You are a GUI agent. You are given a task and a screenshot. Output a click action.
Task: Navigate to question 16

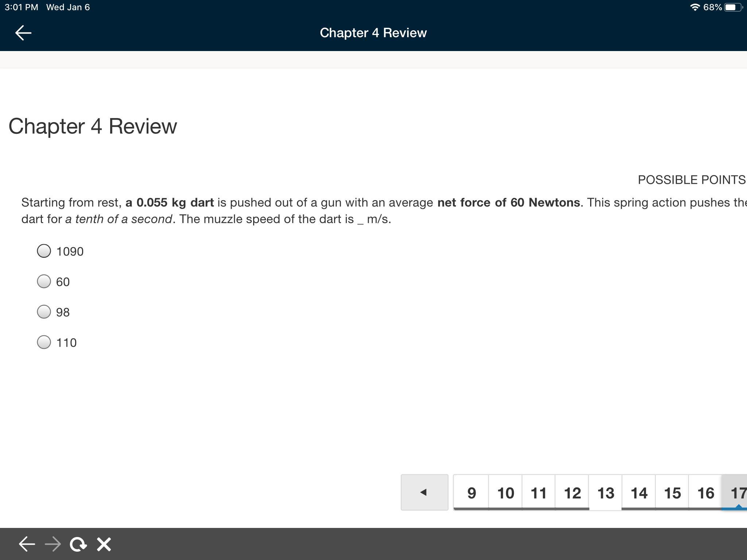pos(705,493)
